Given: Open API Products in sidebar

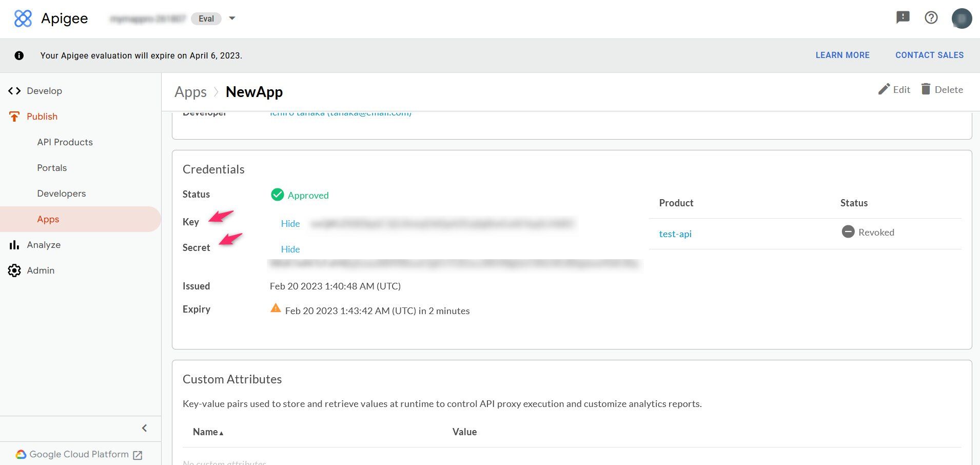Looking at the screenshot, I should click(x=65, y=142).
